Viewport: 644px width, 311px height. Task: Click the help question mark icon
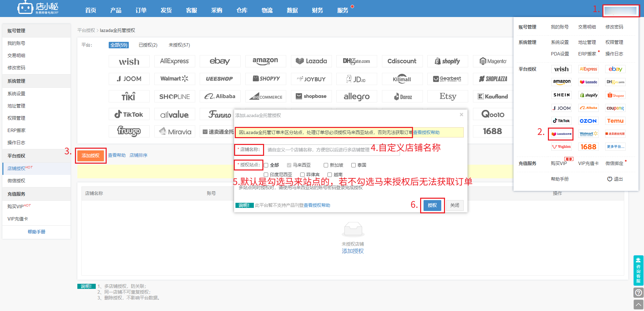[639, 293]
